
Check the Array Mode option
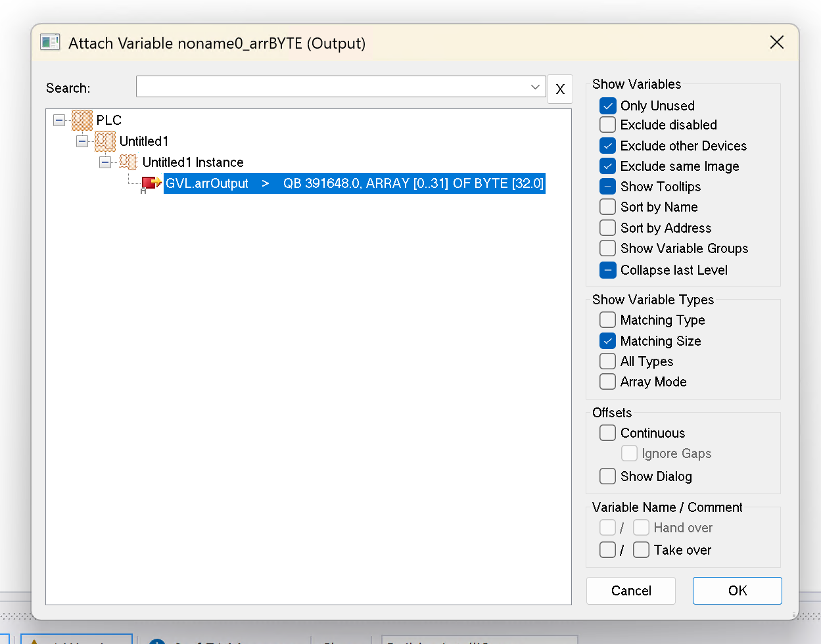(608, 382)
